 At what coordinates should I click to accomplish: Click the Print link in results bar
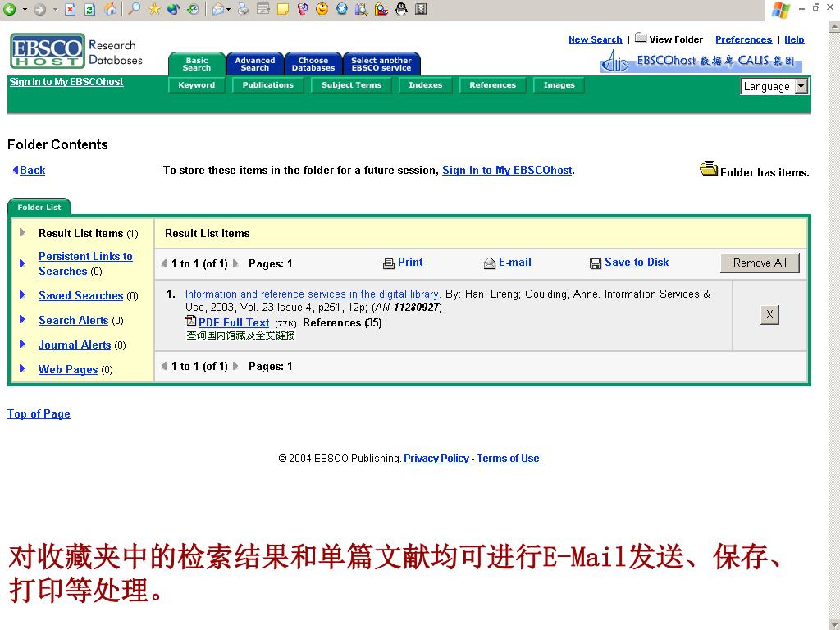410,262
